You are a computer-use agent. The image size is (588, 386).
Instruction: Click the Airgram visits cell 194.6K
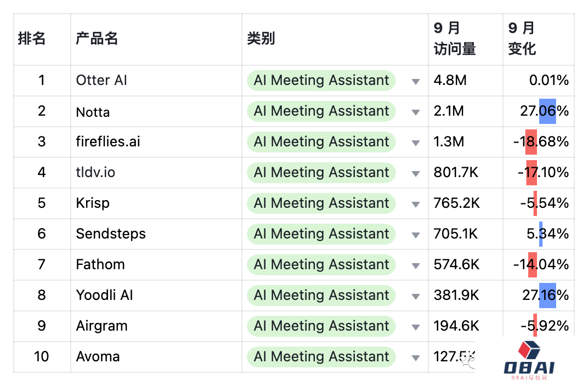coord(465,326)
